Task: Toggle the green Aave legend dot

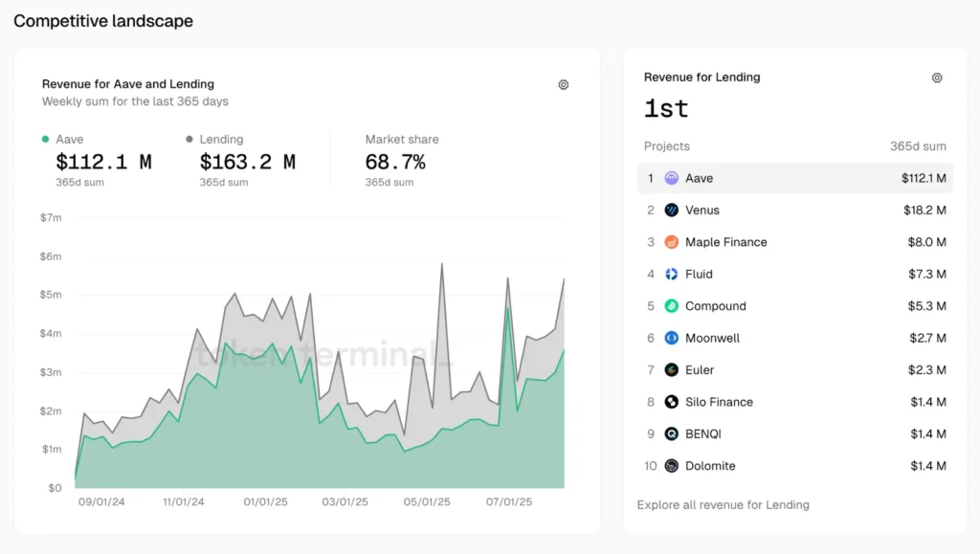Action: pos(45,140)
